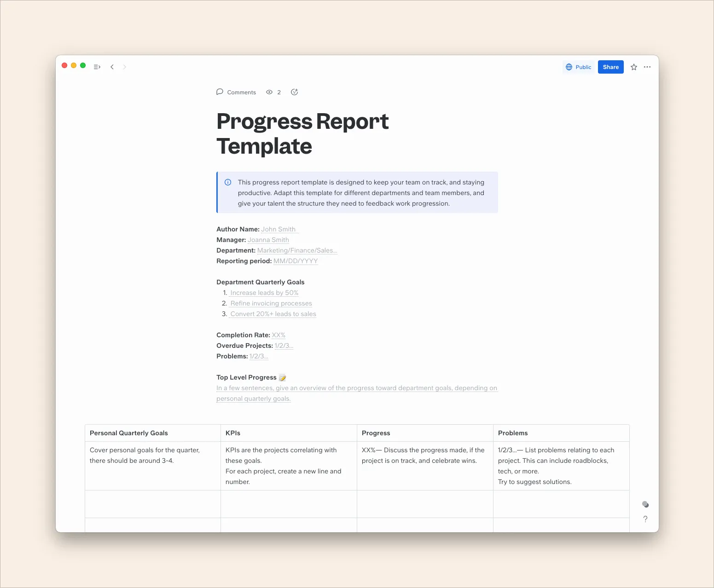Image resolution: width=714 pixels, height=588 pixels.
Task: Add a reaction with the emoji icon
Action: point(295,92)
